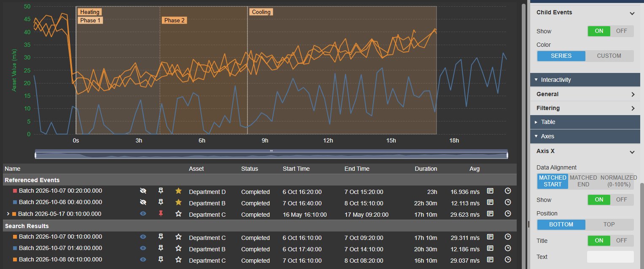Open notes for the Batch 2026-05-17 event
Image resolution: width=644 pixels, height=269 pixels.
click(x=490, y=214)
